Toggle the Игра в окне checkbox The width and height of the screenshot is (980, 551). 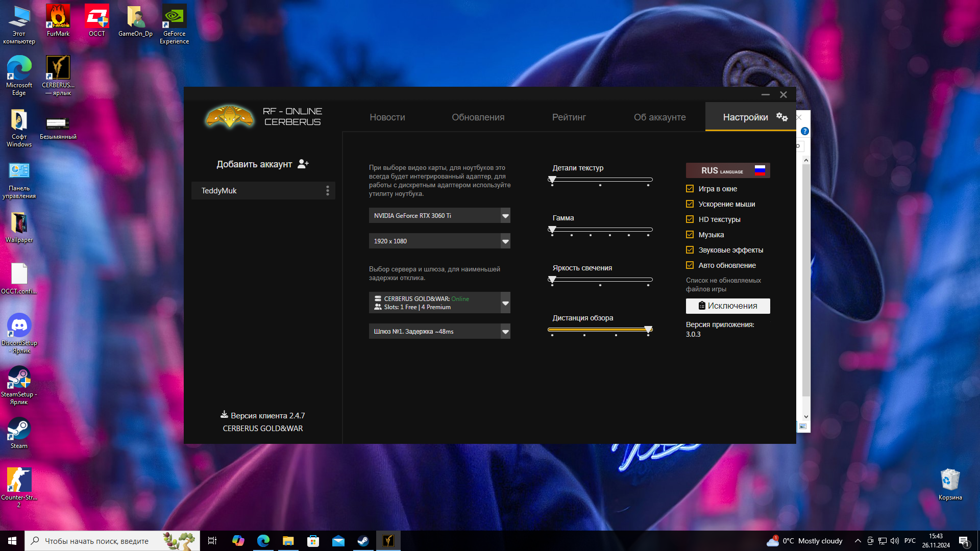[690, 189]
